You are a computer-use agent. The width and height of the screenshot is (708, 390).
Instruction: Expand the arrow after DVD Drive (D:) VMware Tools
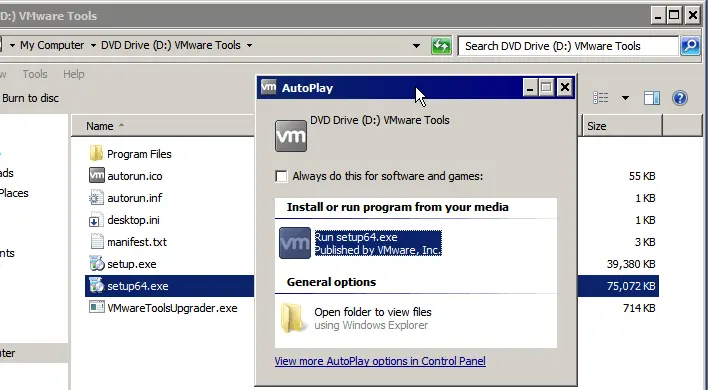tap(249, 46)
